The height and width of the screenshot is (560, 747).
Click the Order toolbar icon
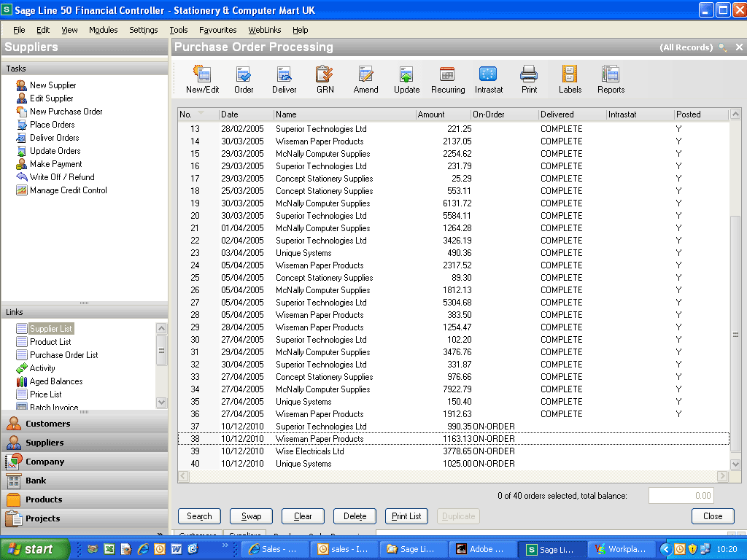pyautogui.click(x=244, y=79)
